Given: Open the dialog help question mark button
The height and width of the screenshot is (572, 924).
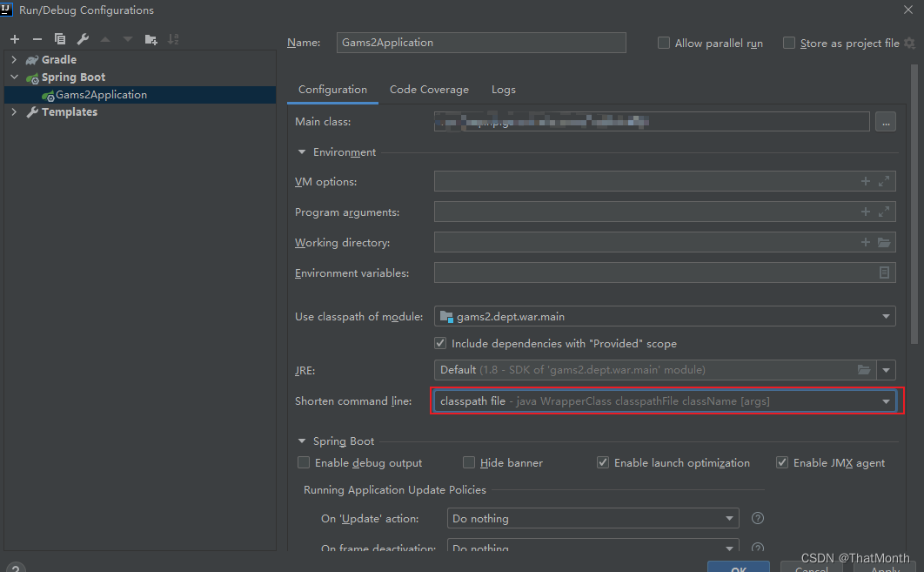Looking at the screenshot, I should tap(16, 568).
